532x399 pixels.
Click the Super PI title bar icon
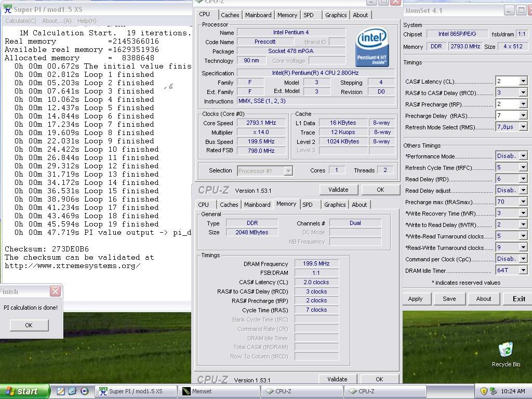[x=7, y=9]
